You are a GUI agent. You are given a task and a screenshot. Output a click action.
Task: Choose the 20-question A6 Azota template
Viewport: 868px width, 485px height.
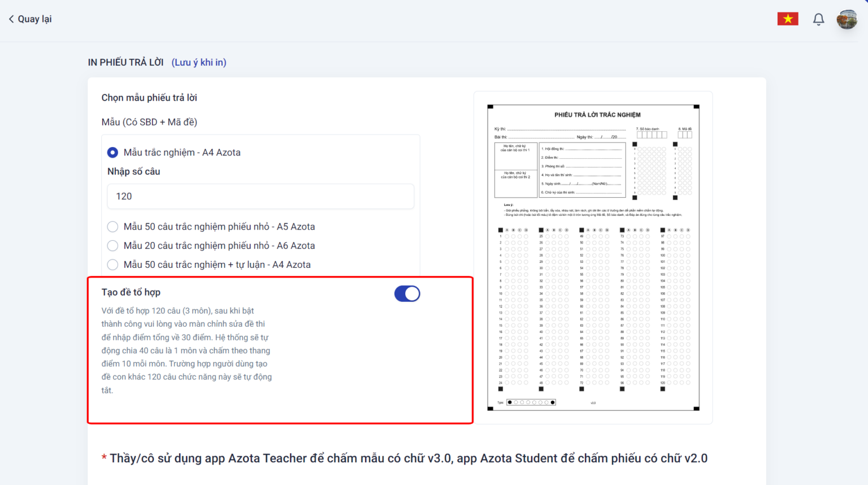tap(113, 246)
